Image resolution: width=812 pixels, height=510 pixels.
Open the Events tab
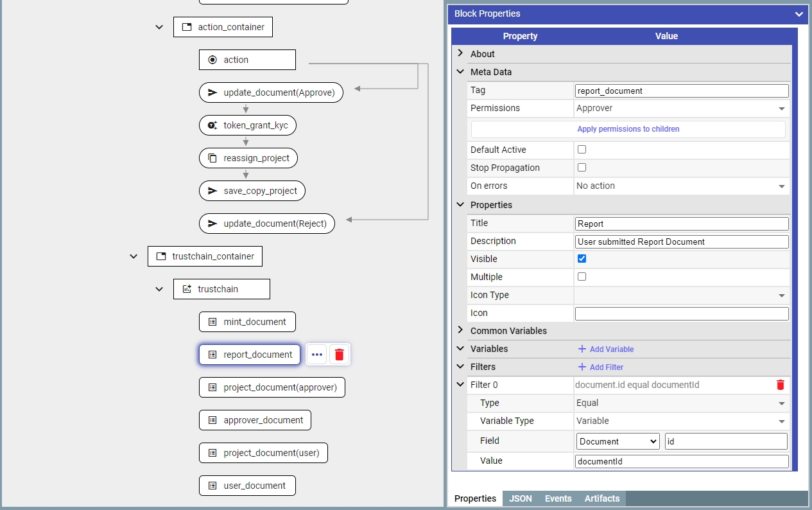tap(558, 498)
